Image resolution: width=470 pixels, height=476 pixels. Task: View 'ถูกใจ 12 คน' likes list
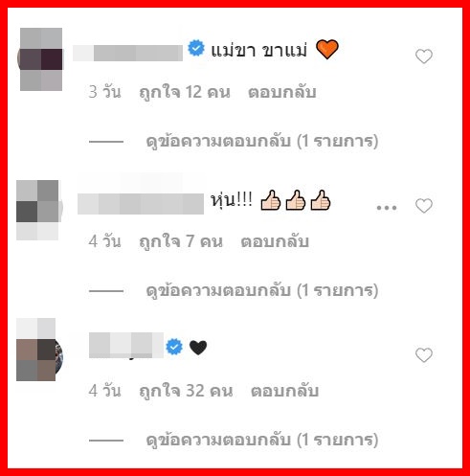185,92
